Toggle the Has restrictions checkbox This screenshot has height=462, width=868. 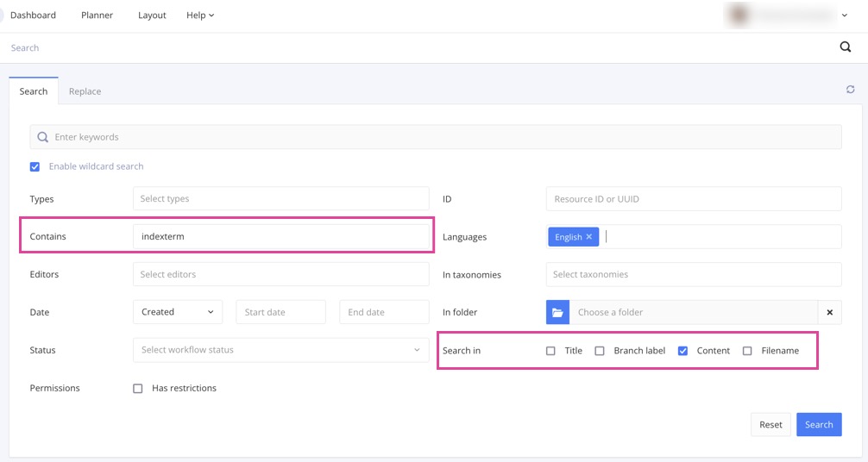pos(137,389)
